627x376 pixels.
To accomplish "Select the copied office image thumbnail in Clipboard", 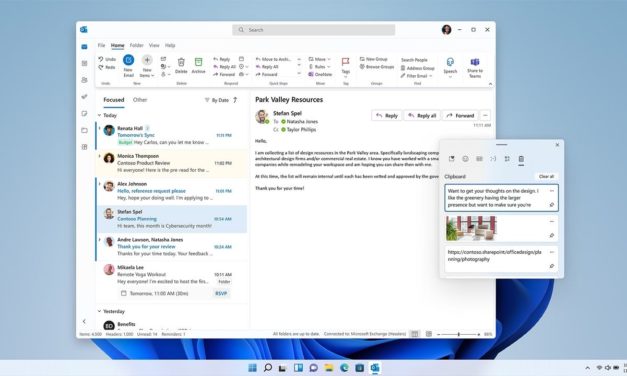I will (471, 228).
